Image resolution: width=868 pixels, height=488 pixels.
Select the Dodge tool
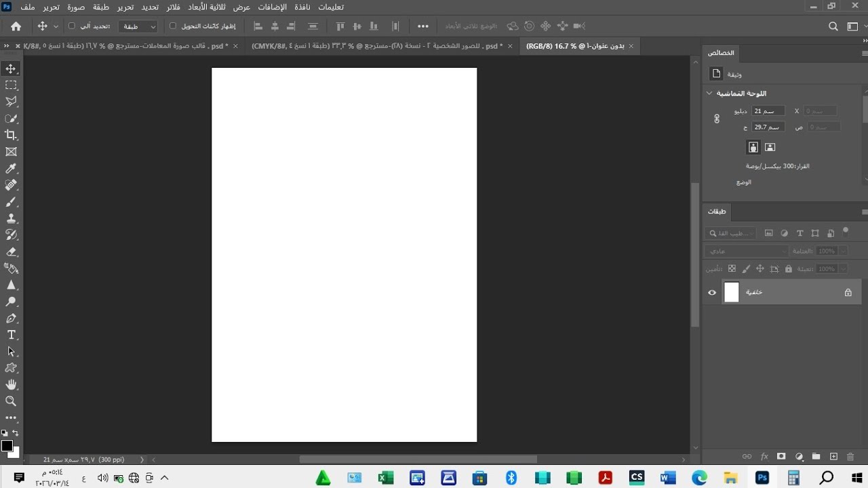pyautogui.click(x=11, y=302)
